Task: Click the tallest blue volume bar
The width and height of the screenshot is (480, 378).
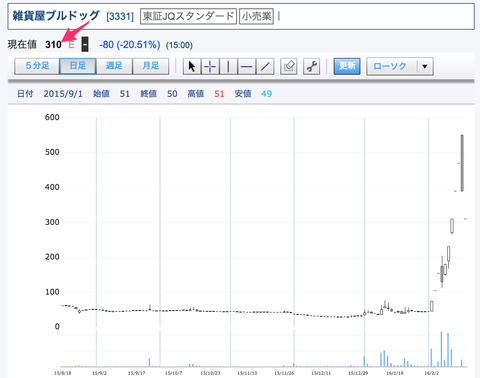Action: [x=441, y=349]
